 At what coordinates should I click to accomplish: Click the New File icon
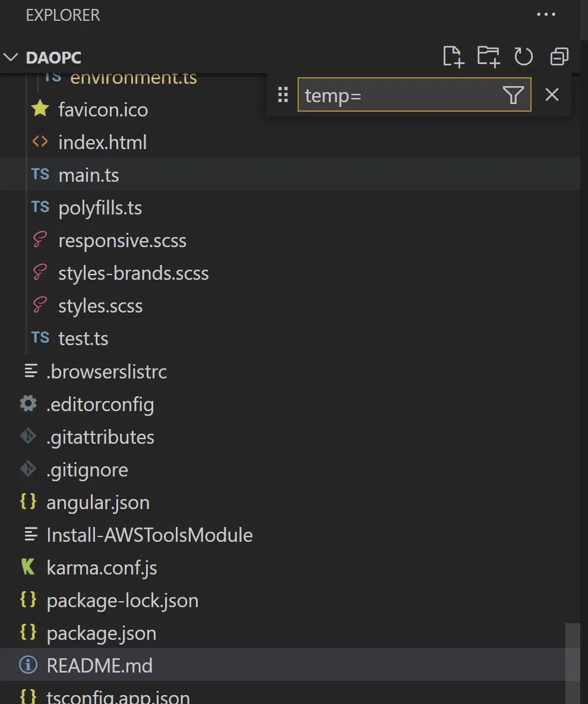pos(453,57)
